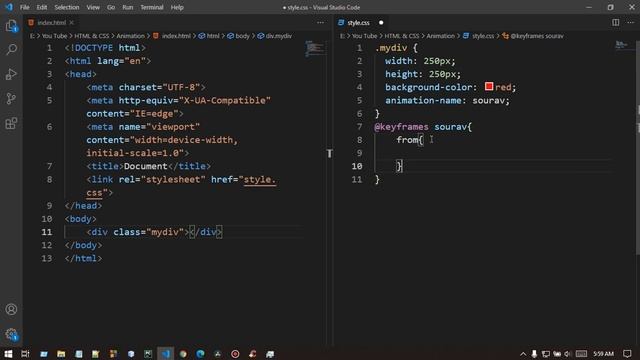Open File Explorer from the taskbar
This screenshot has width=640, height=360.
[x=61, y=353]
